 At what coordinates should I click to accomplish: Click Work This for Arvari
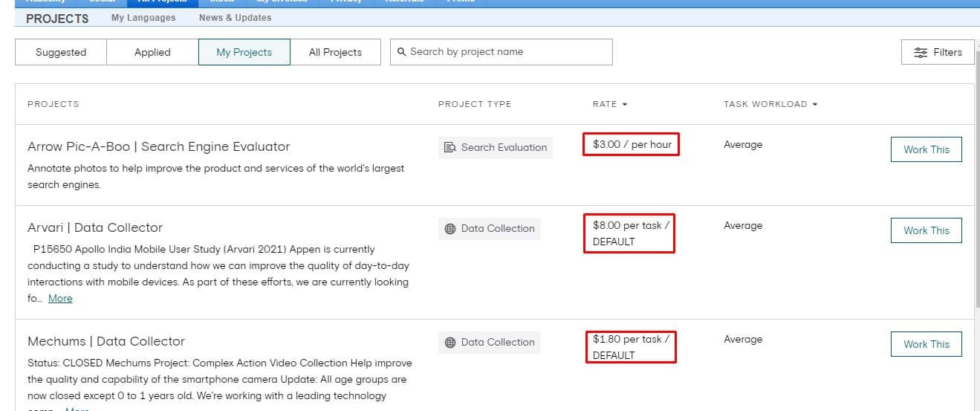[927, 230]
